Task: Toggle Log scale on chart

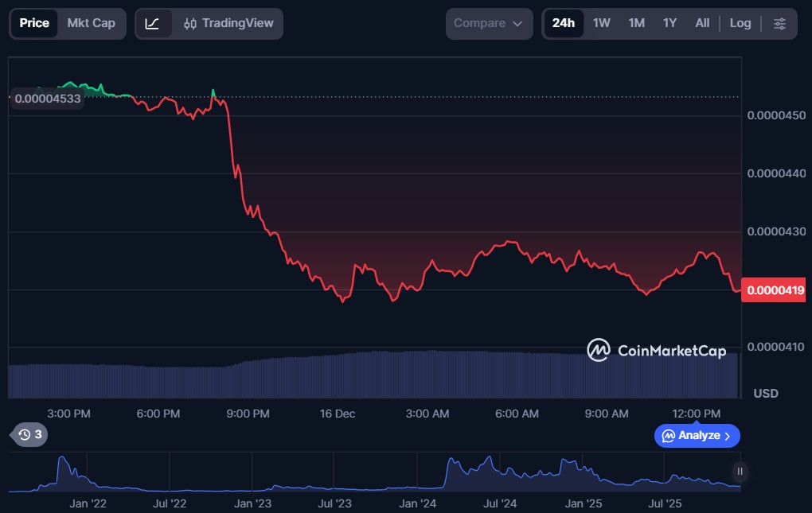Action: point(740,23)
